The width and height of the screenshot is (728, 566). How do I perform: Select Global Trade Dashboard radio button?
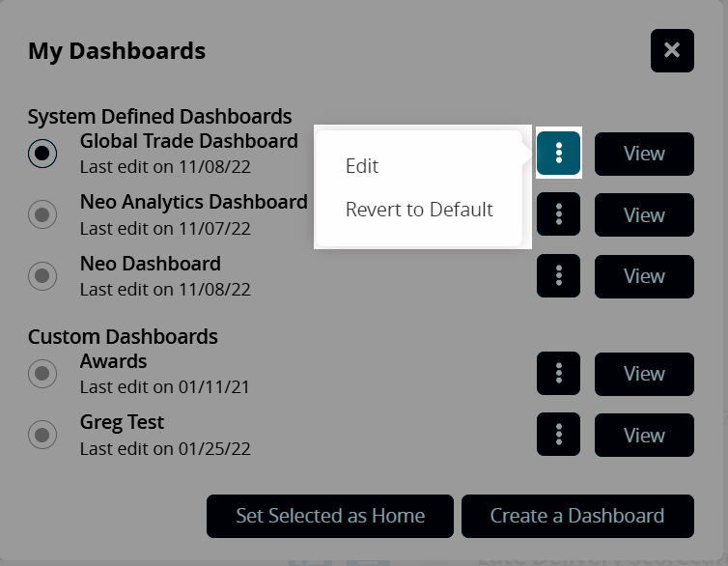pos(42,153)
